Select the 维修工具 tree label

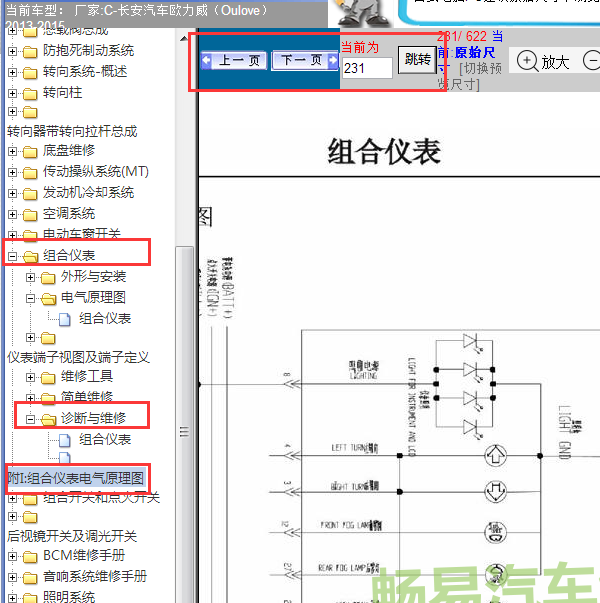(x=87, y=376)
